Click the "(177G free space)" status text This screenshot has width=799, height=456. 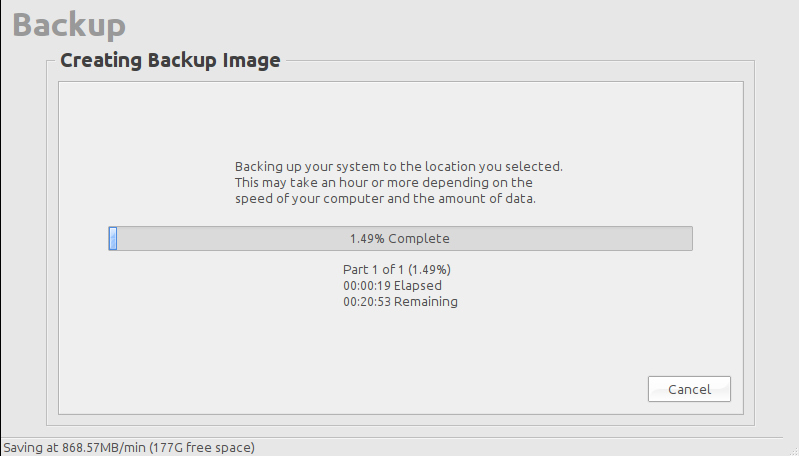pyautogui.click(x=202, y=447)
